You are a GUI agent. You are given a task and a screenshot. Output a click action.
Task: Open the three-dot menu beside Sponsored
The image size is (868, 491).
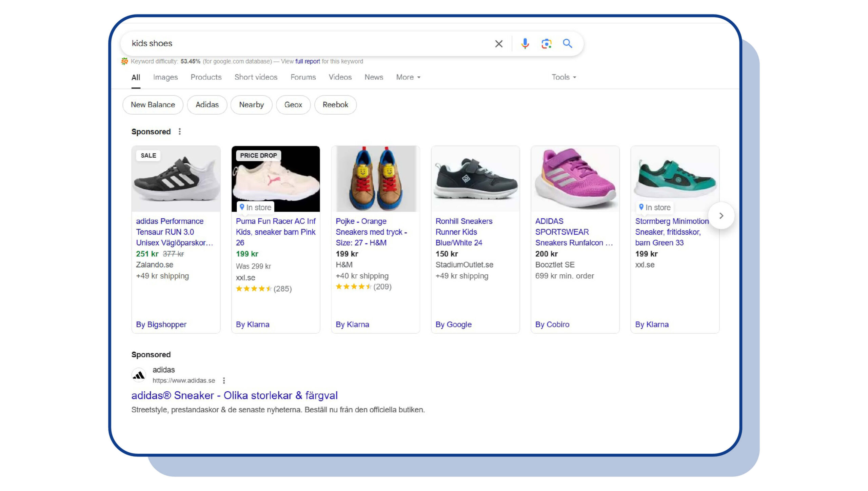point(180,132)
